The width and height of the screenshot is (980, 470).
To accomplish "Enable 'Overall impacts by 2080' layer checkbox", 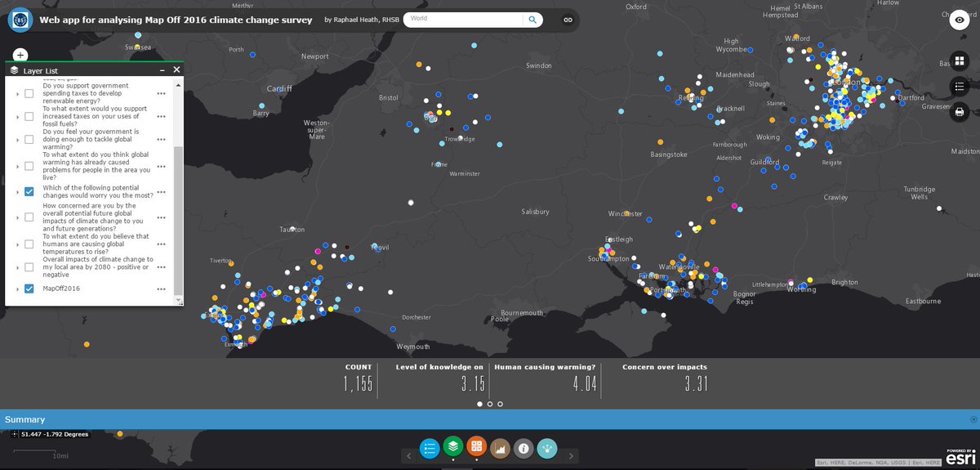I will 29,266.
